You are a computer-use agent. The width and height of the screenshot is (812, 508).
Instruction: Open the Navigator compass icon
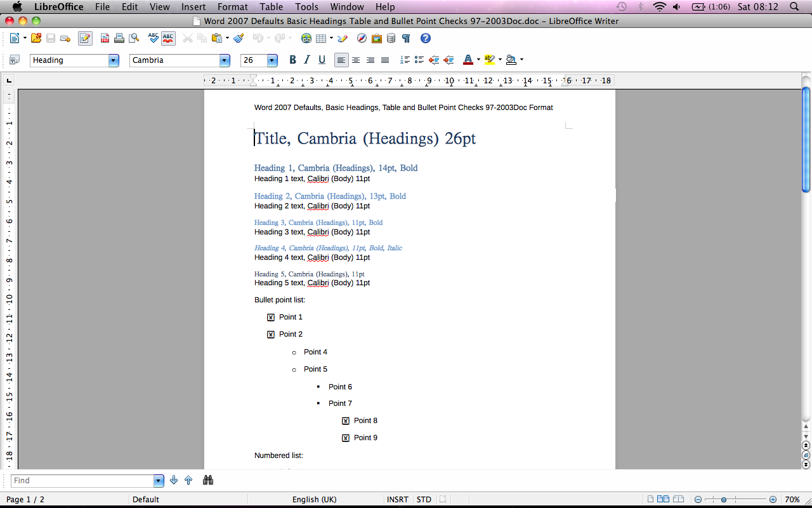[362, 39]
